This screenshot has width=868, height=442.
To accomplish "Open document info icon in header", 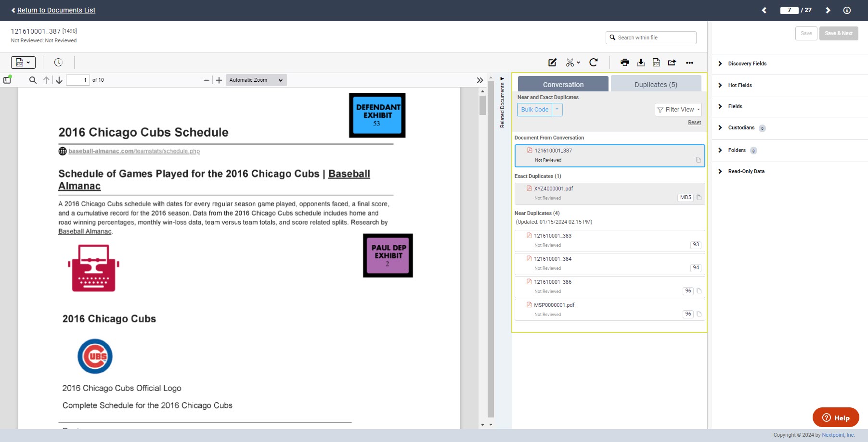I will click(847, 10).
